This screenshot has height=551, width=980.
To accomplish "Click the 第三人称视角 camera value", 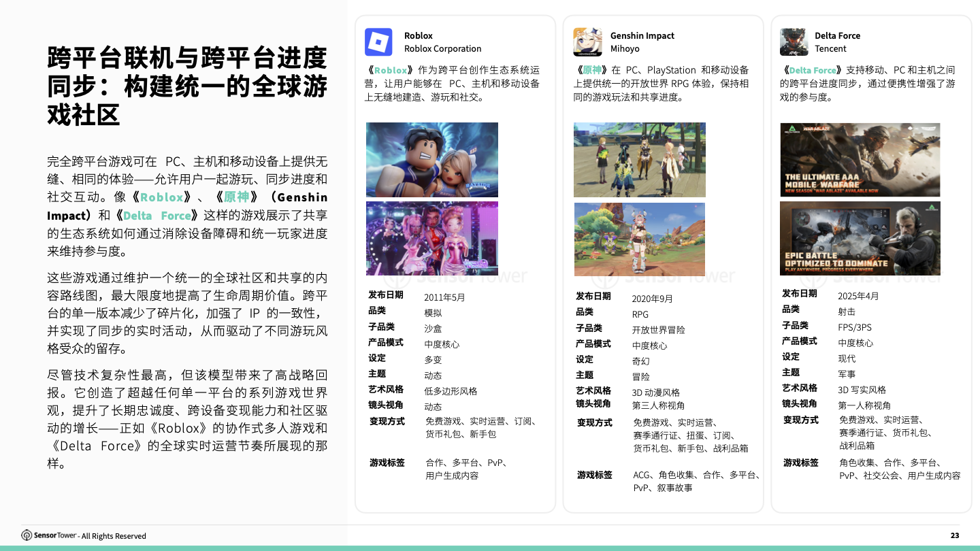I will pyautogui.click(x=659, y=405).
